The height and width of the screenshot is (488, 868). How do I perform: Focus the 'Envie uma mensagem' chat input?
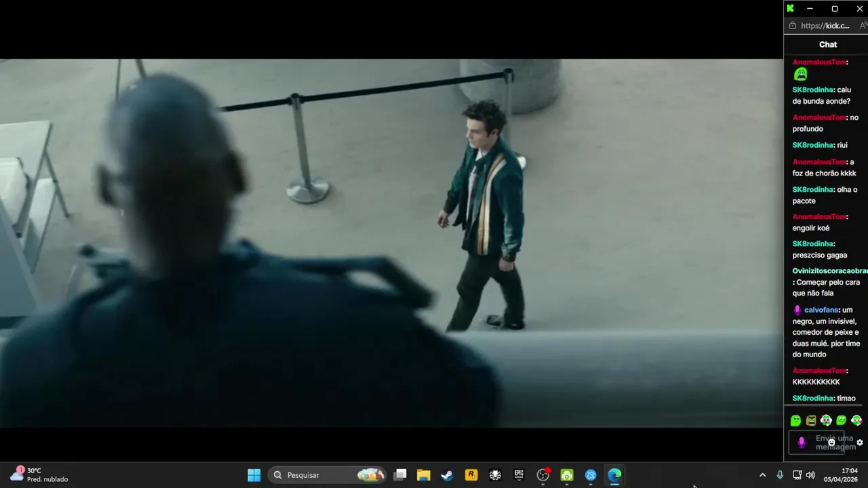click(817, 443)
